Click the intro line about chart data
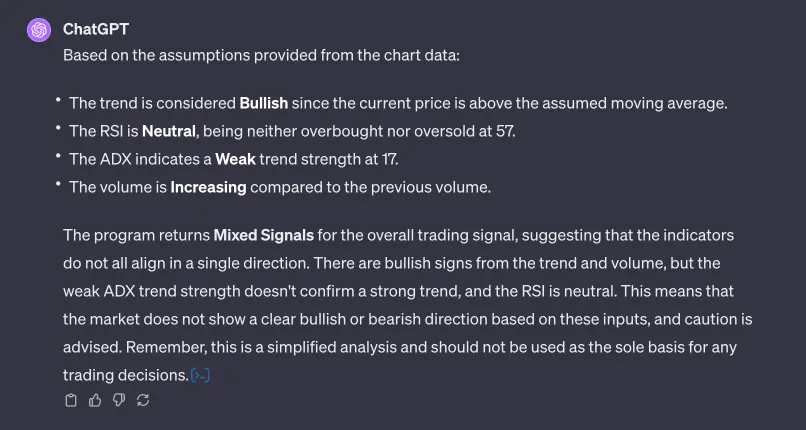The image size is (806, 430). click(x=261, y=55)
